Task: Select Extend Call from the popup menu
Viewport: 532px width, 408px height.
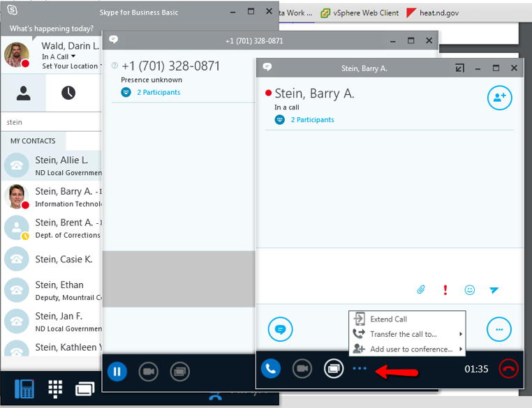Action: click(407, 319)
